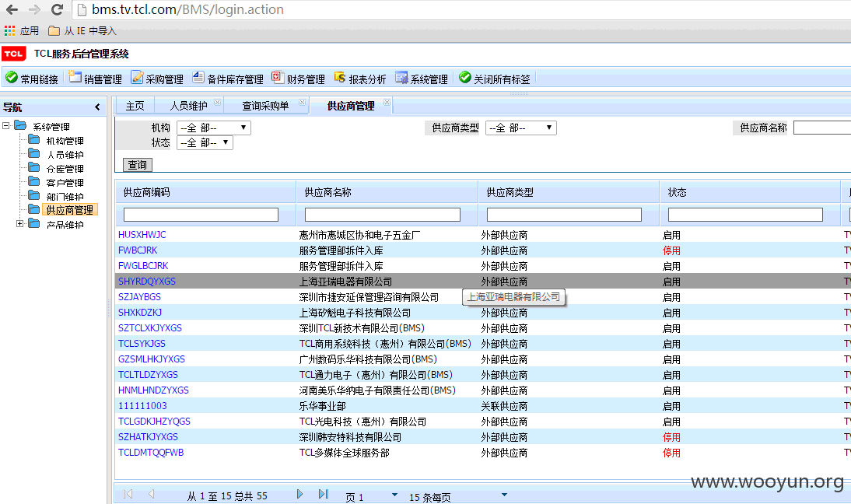Click the 供应商名称 search input

coord(821,128)
